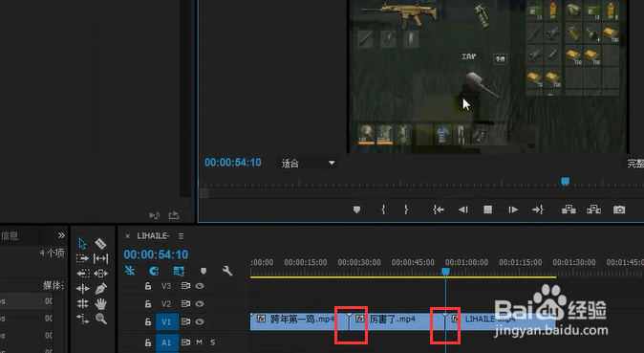Select the Ripple Edit tool

click(82, 289)
